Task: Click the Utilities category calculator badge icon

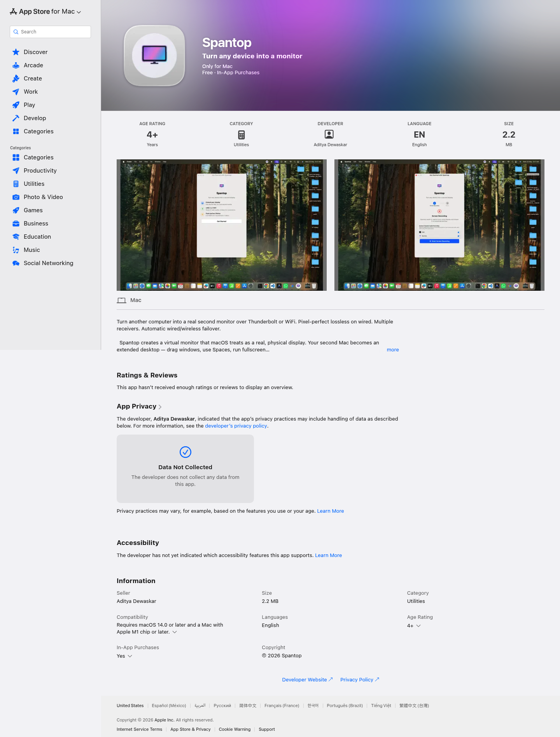Action: pyautogui.click(x=241, y=135)
